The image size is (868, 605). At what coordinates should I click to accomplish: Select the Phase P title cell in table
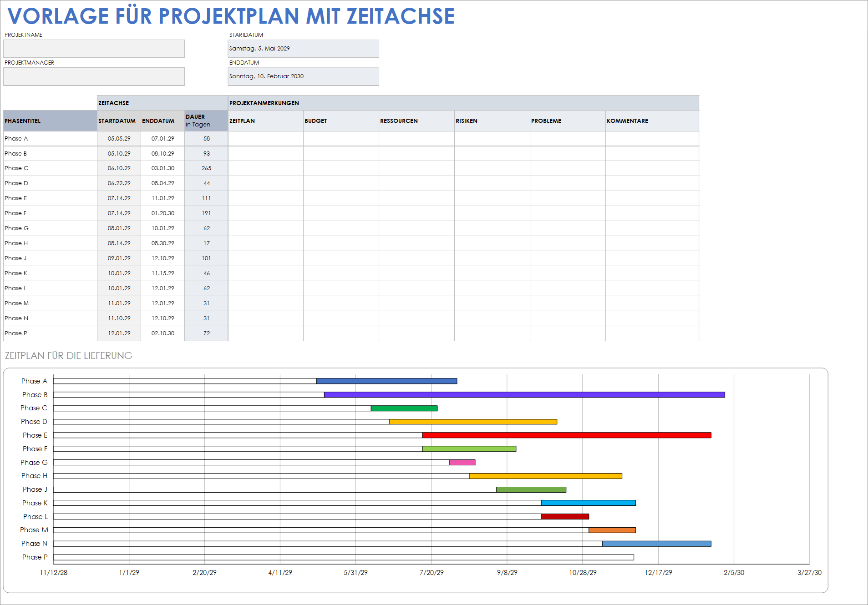pos(50,333)
